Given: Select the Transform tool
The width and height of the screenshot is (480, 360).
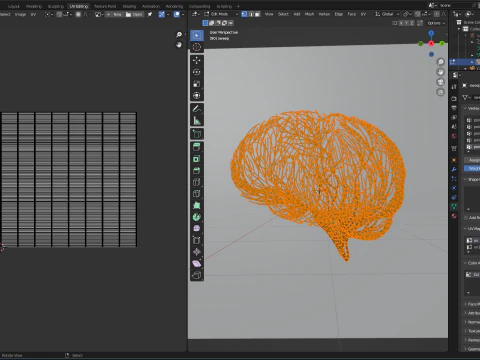Looking at the screenshot, I should (x=197, y=95).
